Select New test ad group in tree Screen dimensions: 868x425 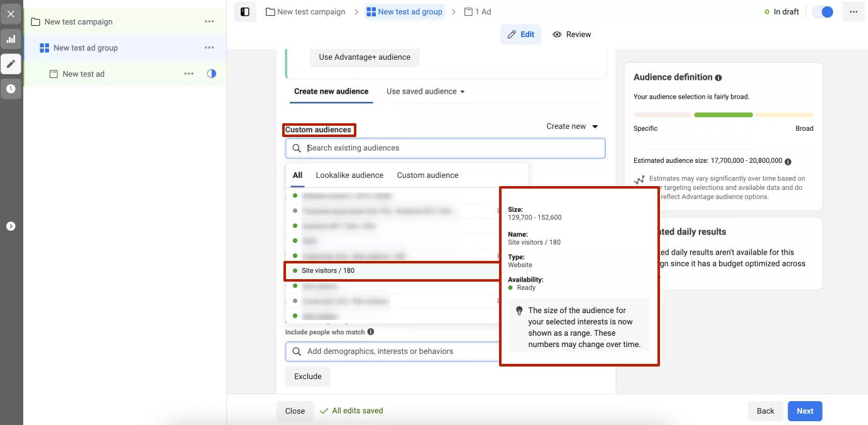pos(85,48)
